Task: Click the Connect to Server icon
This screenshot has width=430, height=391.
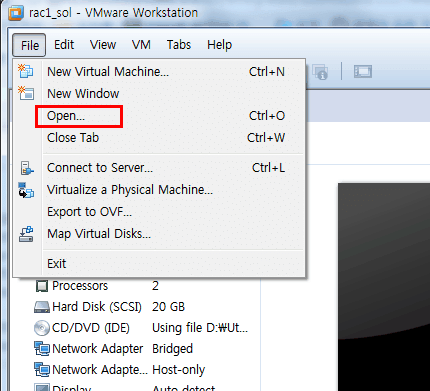Action: (x=26, y=168)
